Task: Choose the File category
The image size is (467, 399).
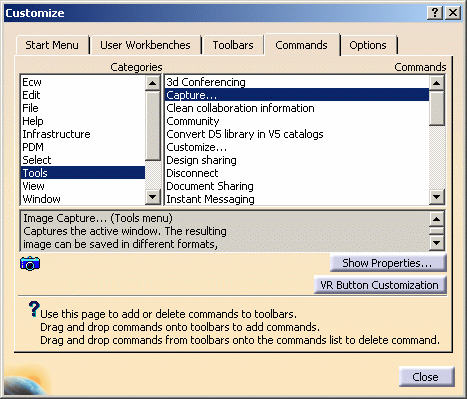Action: pyautogui.click(x=83, y=108)
